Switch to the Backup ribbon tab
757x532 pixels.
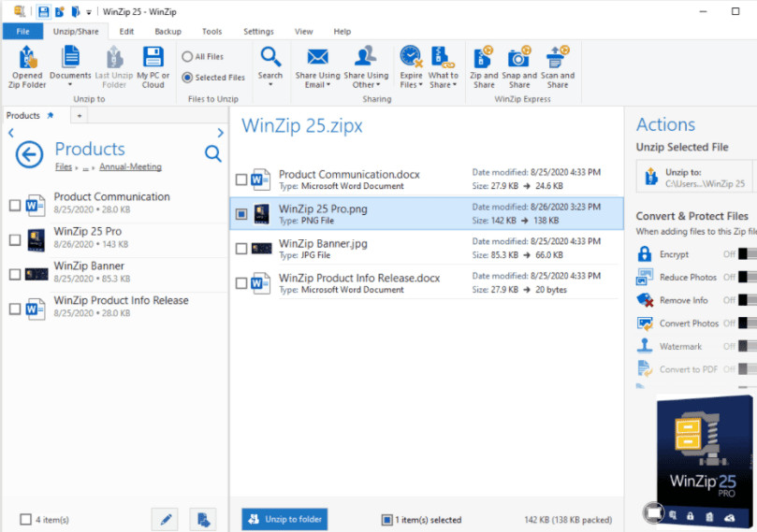click(168, 32)
